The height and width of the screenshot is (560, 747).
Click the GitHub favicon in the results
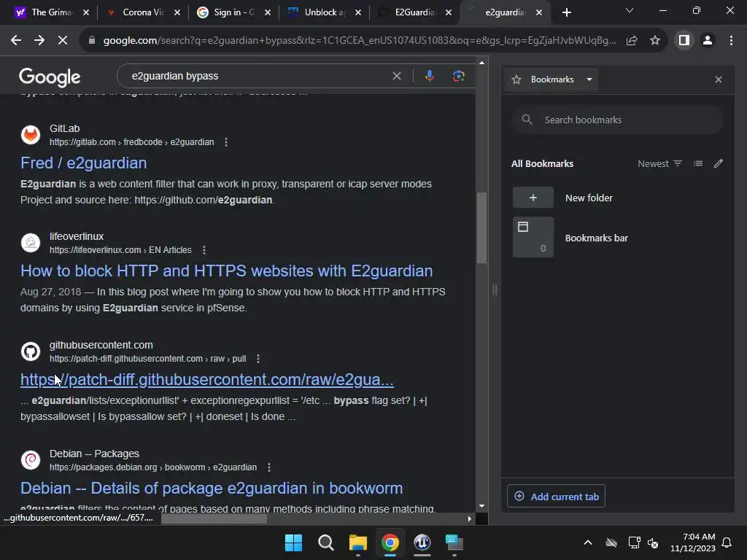(31, 351)
